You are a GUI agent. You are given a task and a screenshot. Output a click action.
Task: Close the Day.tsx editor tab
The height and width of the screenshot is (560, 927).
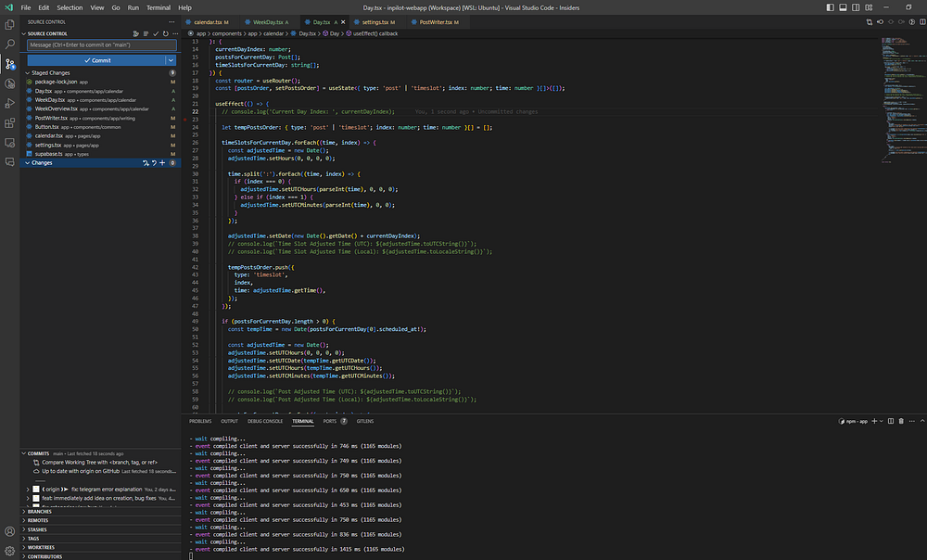[345, 20]
